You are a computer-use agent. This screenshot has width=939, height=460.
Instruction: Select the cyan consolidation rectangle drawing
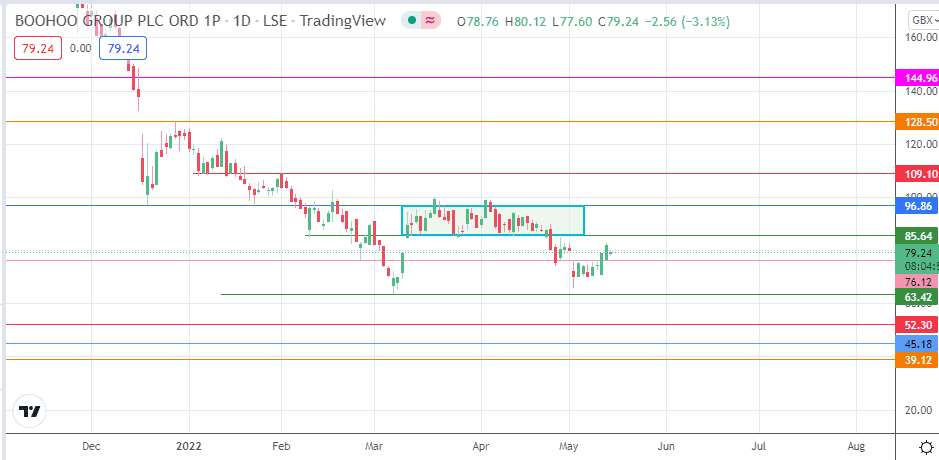point(492,220)
